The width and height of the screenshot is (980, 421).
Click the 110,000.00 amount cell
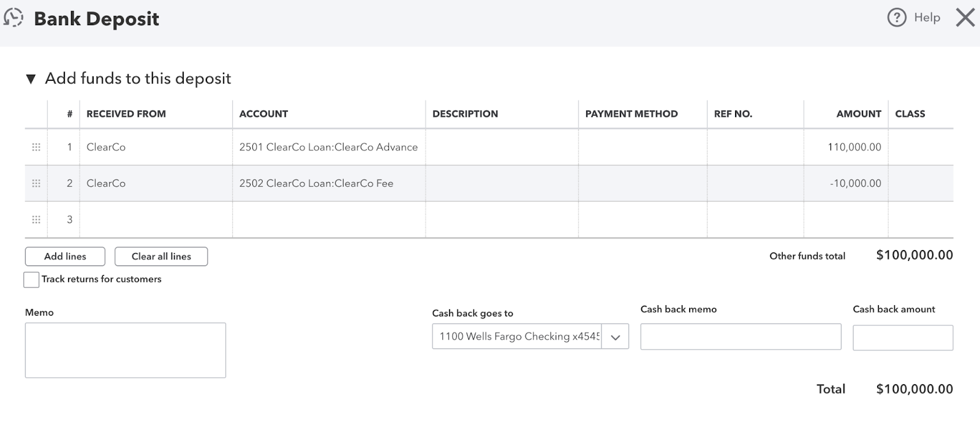pos(846,147)
